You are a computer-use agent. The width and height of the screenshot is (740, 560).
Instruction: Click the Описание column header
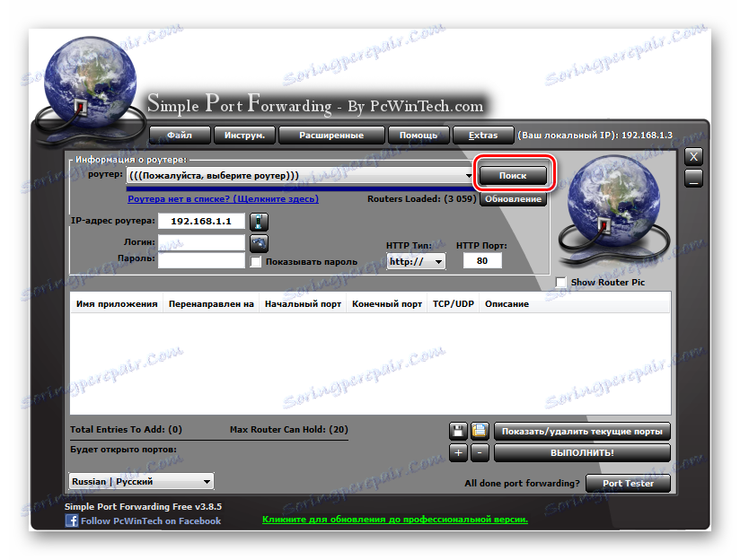(x=507, y=304)
